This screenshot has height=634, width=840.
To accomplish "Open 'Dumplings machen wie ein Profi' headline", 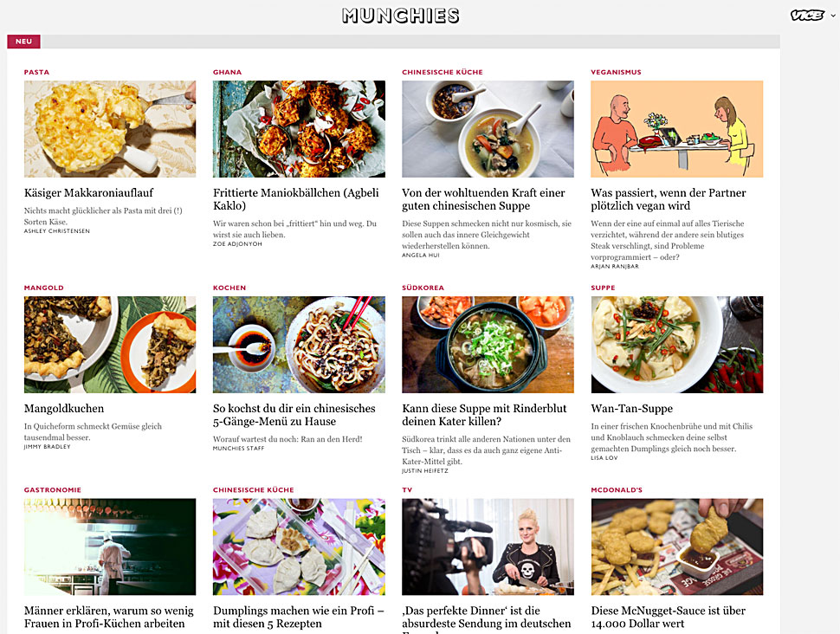I will tap(299, 617).
